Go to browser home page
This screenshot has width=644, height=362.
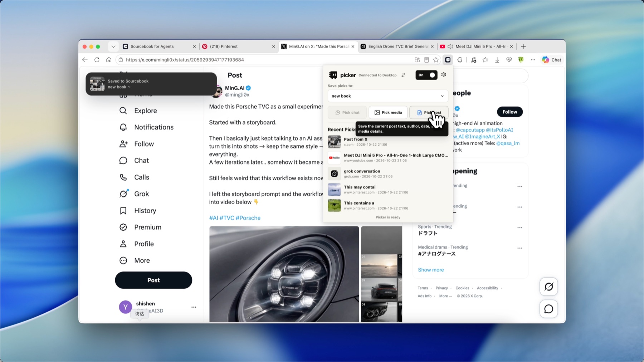pyautogui.click(x=109, y=60)
